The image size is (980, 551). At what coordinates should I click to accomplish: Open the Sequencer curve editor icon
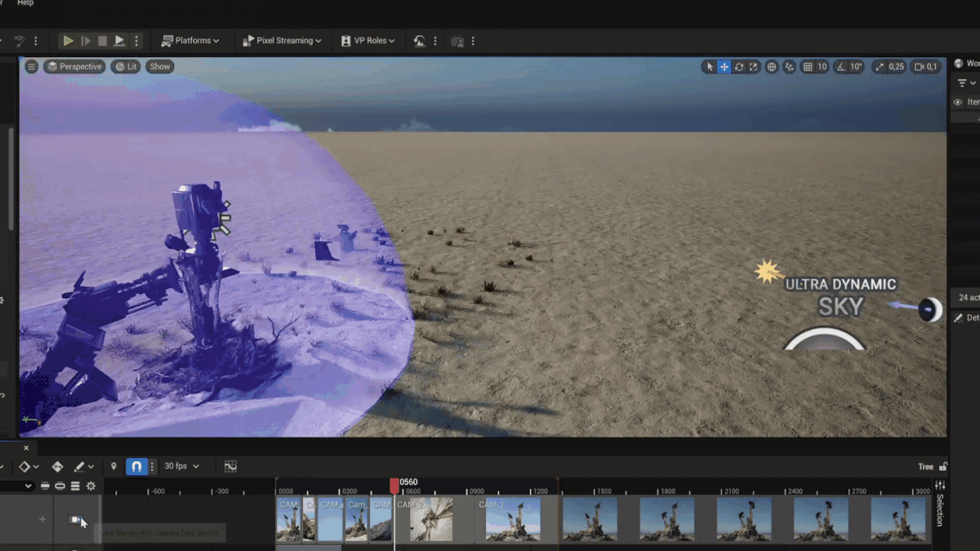pyautogui.click(x=230, y=466)
